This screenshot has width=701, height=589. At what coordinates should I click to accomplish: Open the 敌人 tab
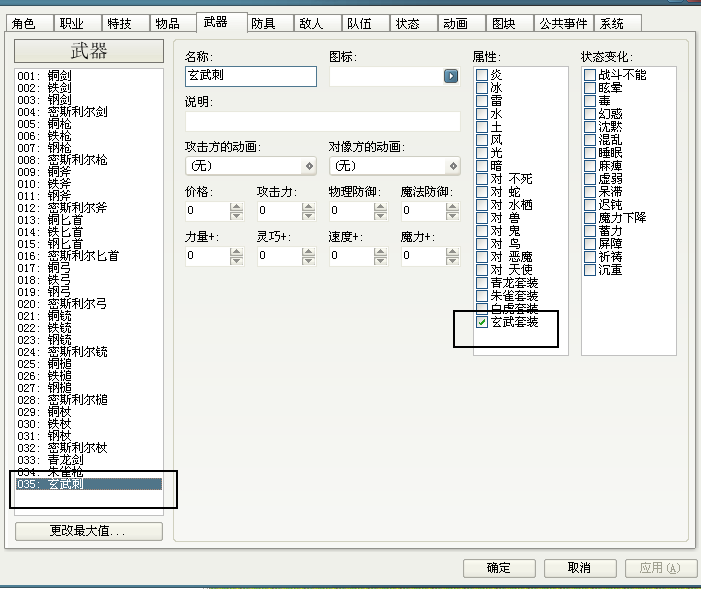[317, 23]
